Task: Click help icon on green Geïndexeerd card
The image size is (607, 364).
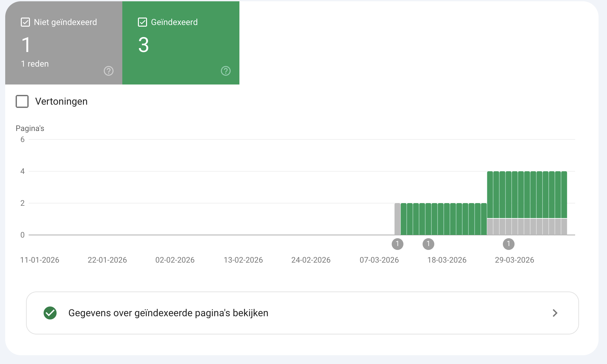Action: (226, 71)
